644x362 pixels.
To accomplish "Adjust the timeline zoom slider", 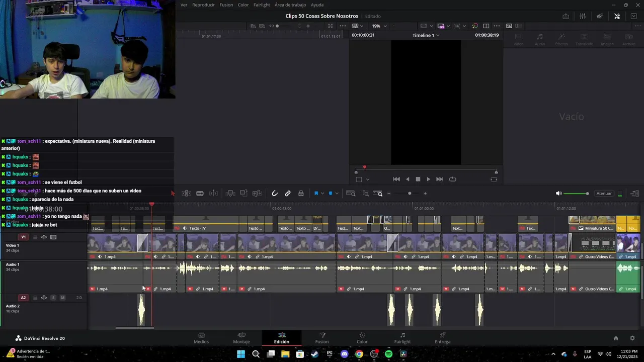I will pos(410,194).
